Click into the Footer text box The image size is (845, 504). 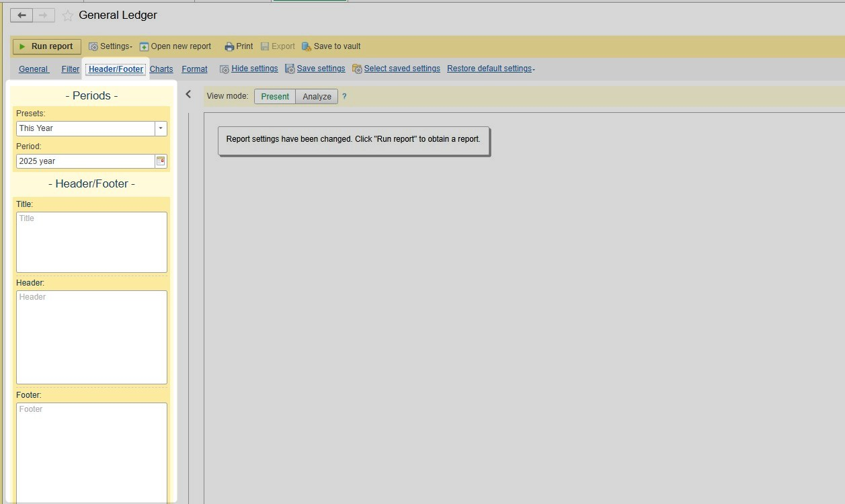pos(91,453)
